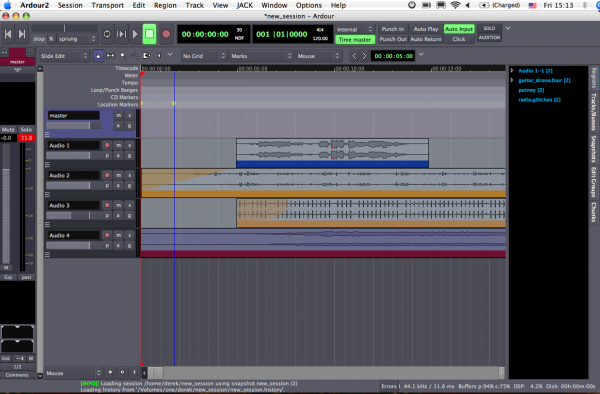Open the Session menu

pos(70,5)
